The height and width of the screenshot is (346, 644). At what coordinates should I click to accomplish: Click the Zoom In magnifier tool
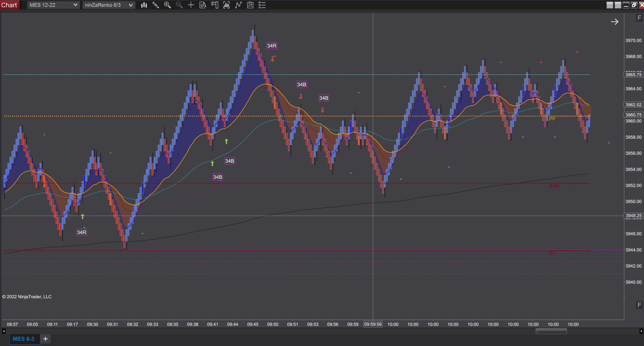click(x=167, y=5)
